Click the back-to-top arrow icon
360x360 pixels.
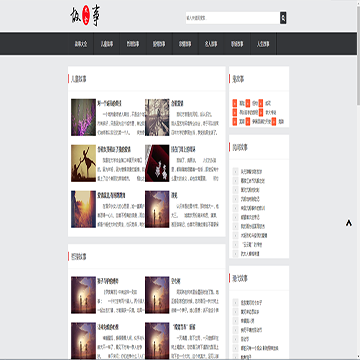(349, 223)
